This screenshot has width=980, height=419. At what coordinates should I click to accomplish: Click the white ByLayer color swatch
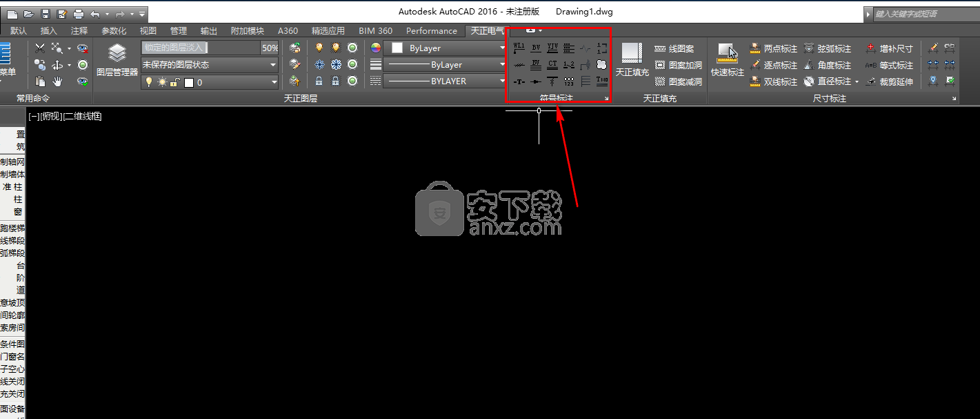[x=397, y=48]
